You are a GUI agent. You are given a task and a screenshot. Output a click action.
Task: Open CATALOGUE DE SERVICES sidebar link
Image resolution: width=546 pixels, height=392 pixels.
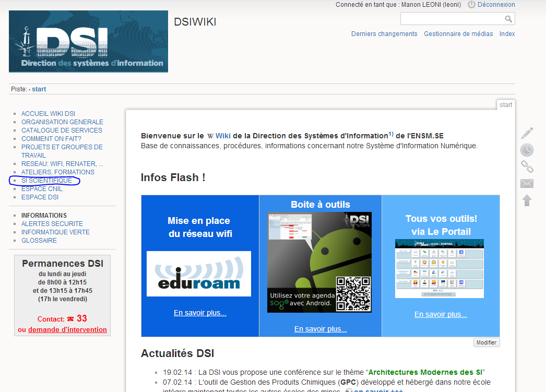tap(62, 130)
